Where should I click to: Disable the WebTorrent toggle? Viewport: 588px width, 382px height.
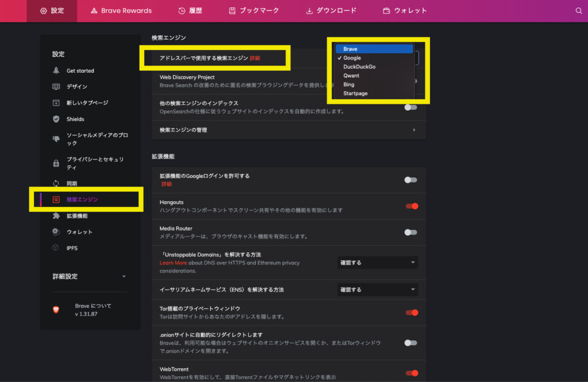(x=412, y=373)
